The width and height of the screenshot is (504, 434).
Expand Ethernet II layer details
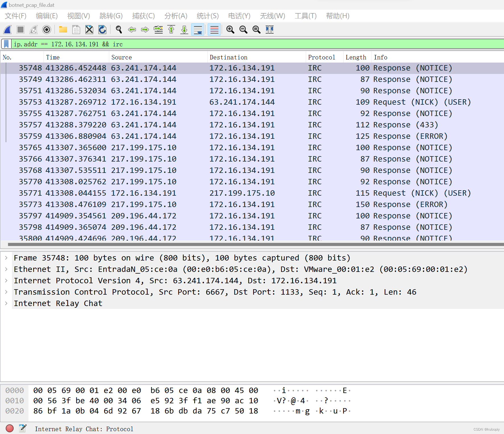coord(6,269)
